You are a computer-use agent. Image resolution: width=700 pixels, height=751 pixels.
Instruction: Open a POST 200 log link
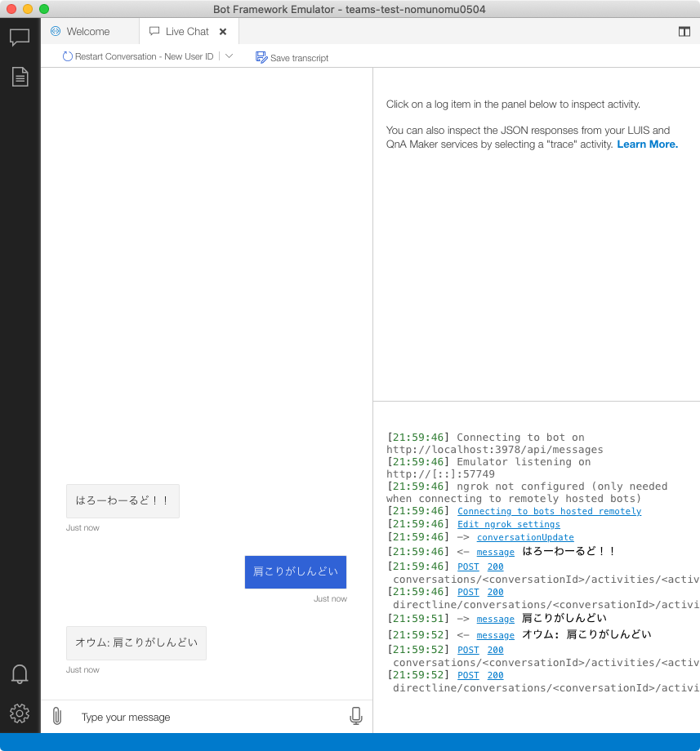468,566
